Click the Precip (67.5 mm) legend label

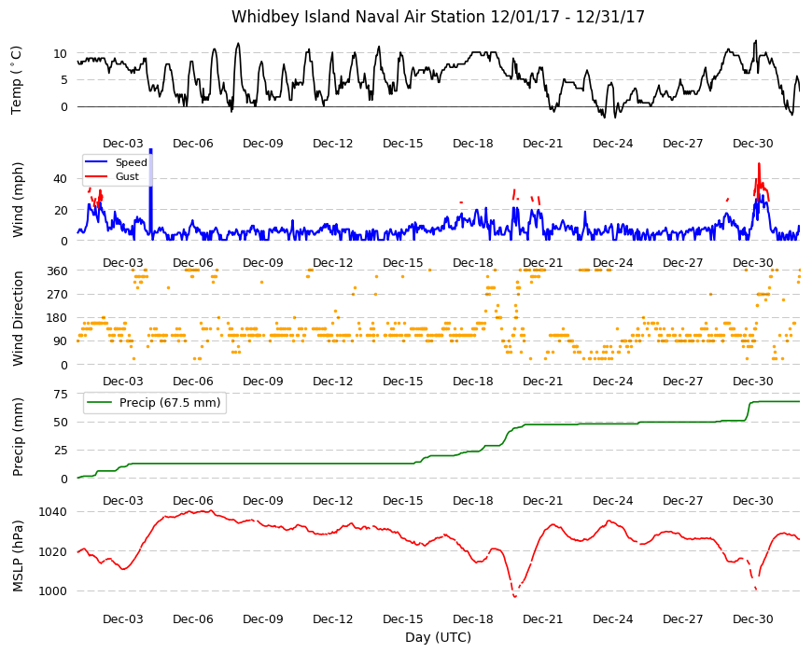(170, 403)
